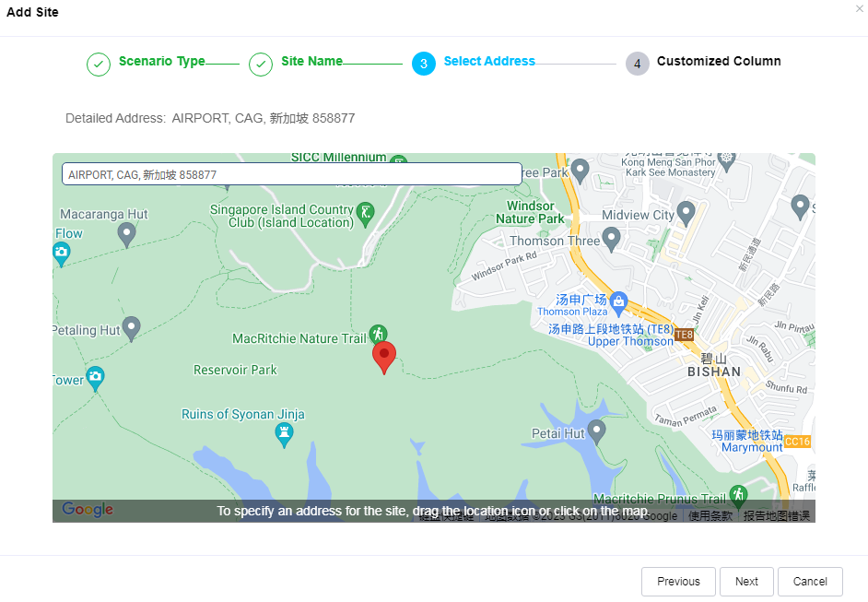
Task: Close the Add Site dialog
Action: 859,9
